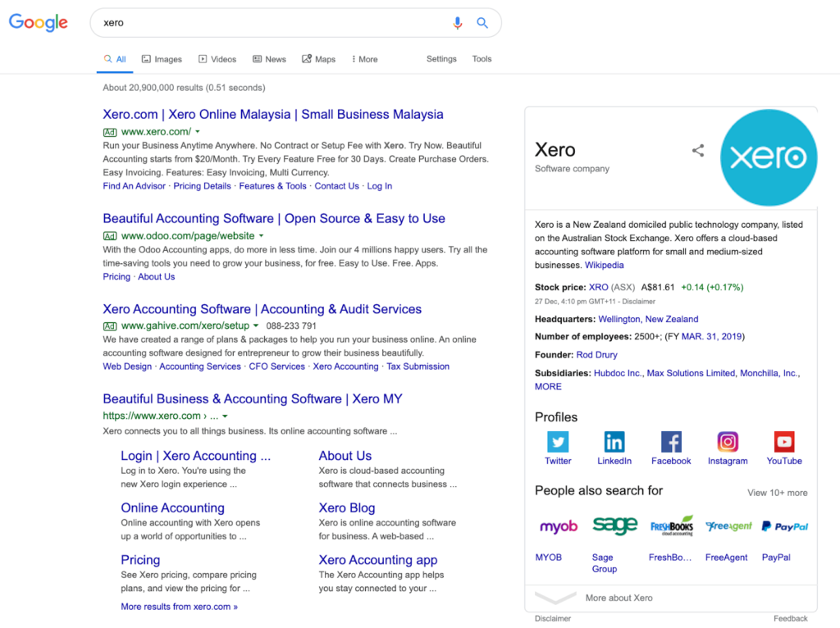Click Tax Submission sitelink
This screenshot has width=840, height=628.
pos(418,366)
